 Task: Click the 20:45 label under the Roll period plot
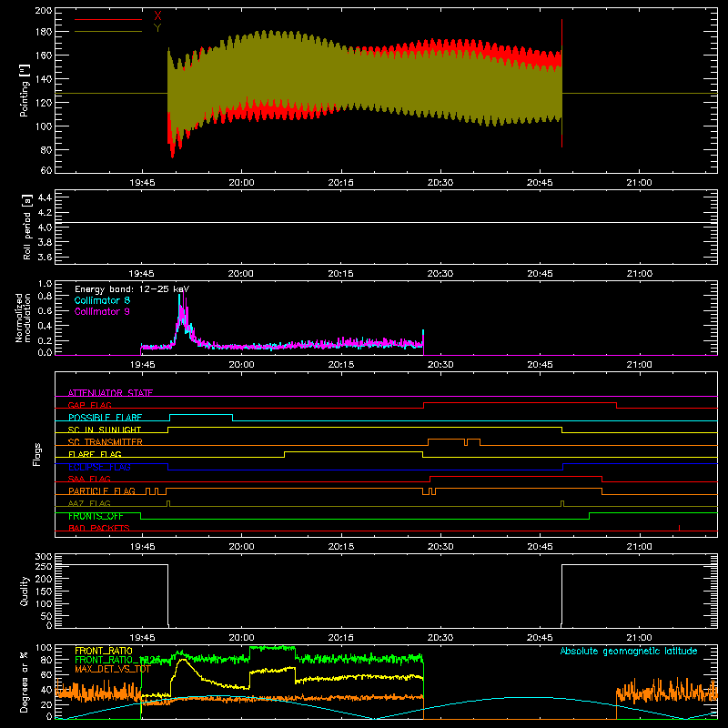point(540,274)
